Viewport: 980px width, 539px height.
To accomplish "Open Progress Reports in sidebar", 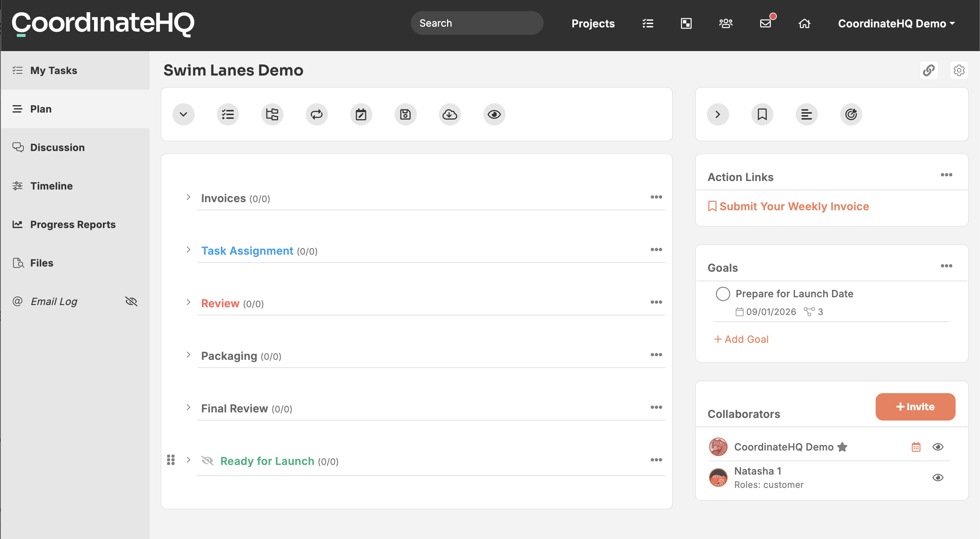I will point(75,224).
